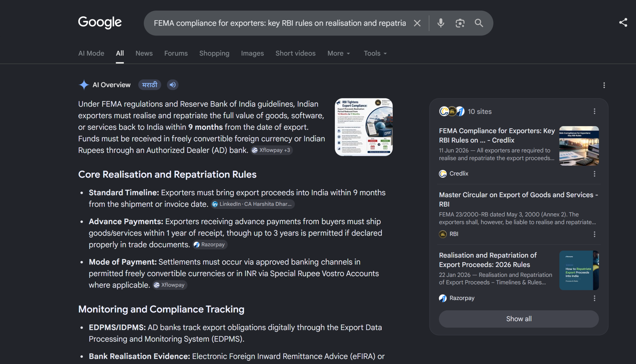Open the RBI Tightens Export Compliance infographic

pyautogui.click(x=364, y=127)
